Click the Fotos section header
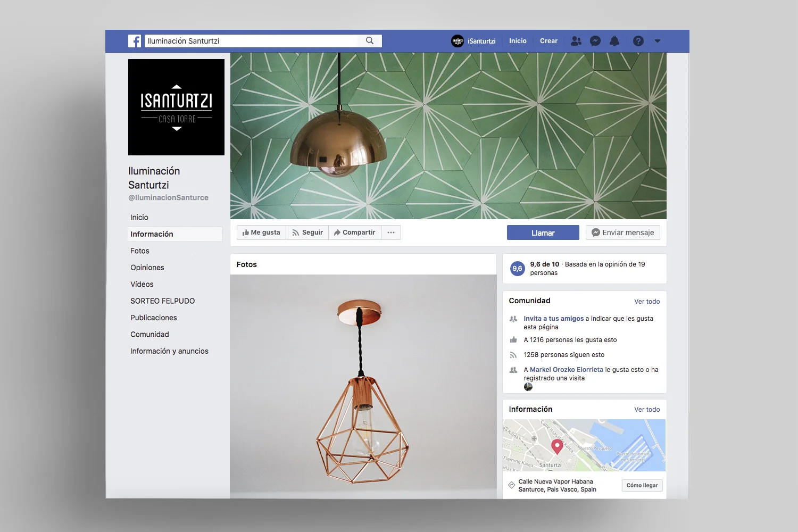 [x=247, y=264]
